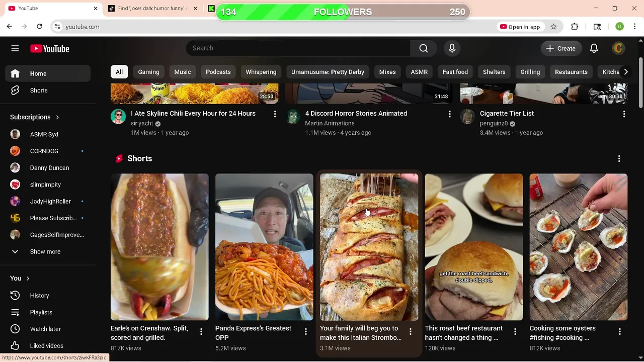Start voice search with microphone icon
The image size is (644, 362).
tap(452, 48)
